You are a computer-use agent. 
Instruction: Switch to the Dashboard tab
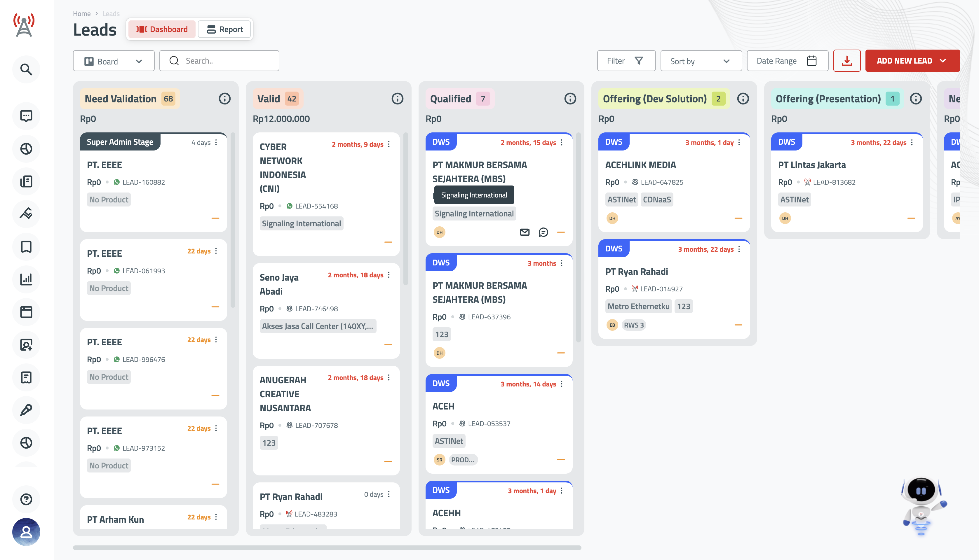162,29
